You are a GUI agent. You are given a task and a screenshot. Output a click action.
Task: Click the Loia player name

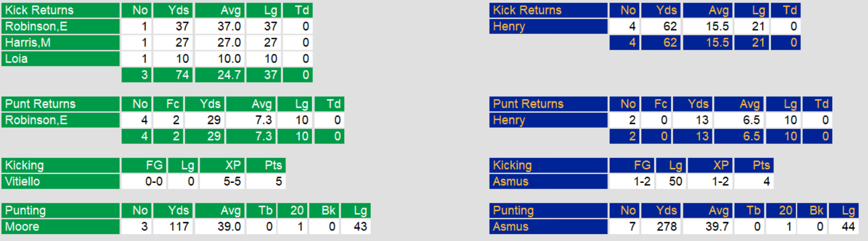(x=60, y=59)
